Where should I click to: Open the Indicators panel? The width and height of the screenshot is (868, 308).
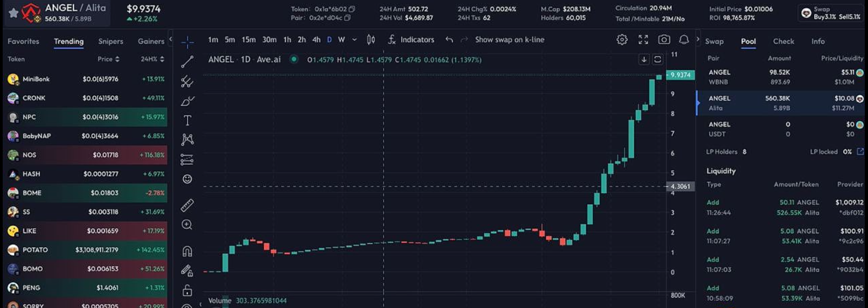411,40
